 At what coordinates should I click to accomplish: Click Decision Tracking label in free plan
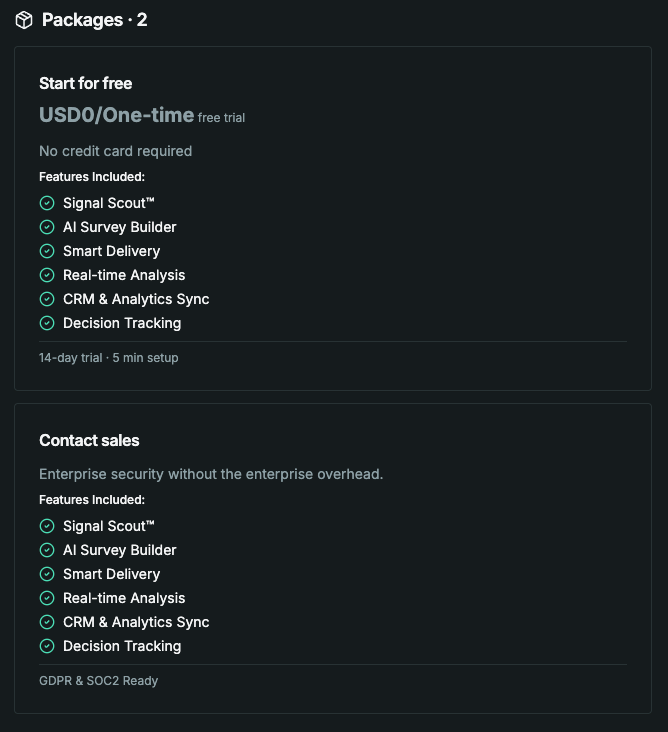click(x=122, y=323)
